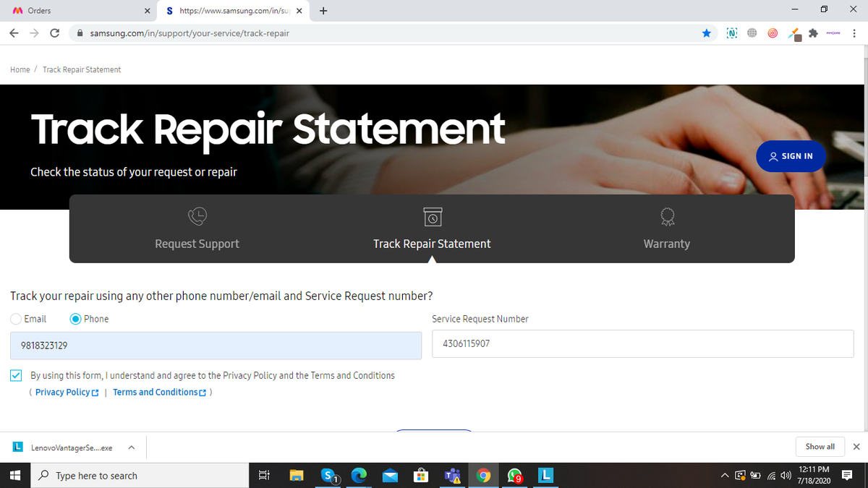This screenshot has height=488, width=868.
Task: Open the color picker eyedropper extension
Action: point(794,34)
